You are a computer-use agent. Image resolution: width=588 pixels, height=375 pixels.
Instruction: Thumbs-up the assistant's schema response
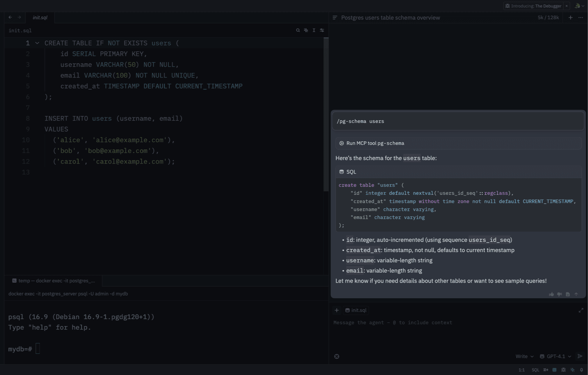click(552, 294)
